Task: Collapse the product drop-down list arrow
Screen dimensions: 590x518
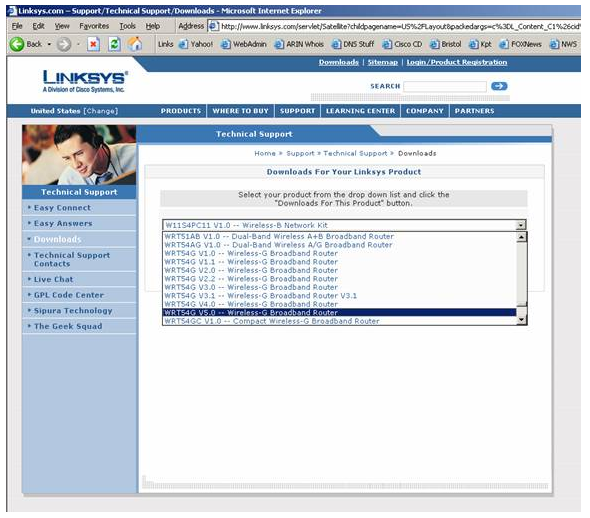Action: pyautogui.click(x=521, y=225)
